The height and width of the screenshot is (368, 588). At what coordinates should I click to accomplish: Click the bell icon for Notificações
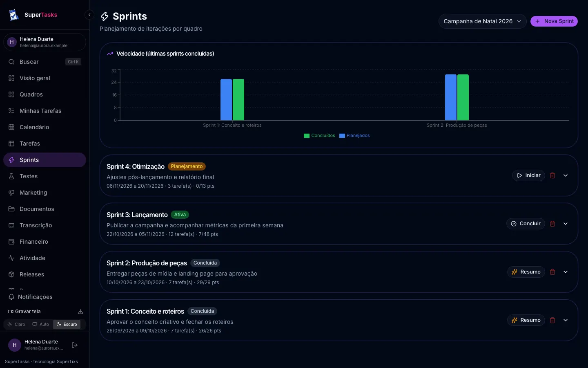click(x=11, y=297)
